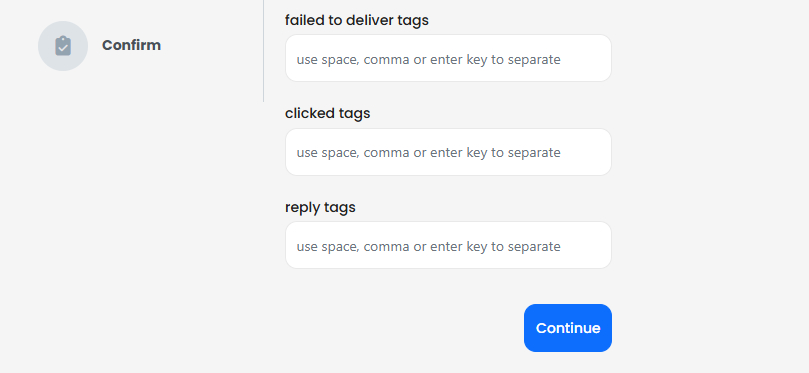Proceed using the blue Continue button

coord(568,328)
